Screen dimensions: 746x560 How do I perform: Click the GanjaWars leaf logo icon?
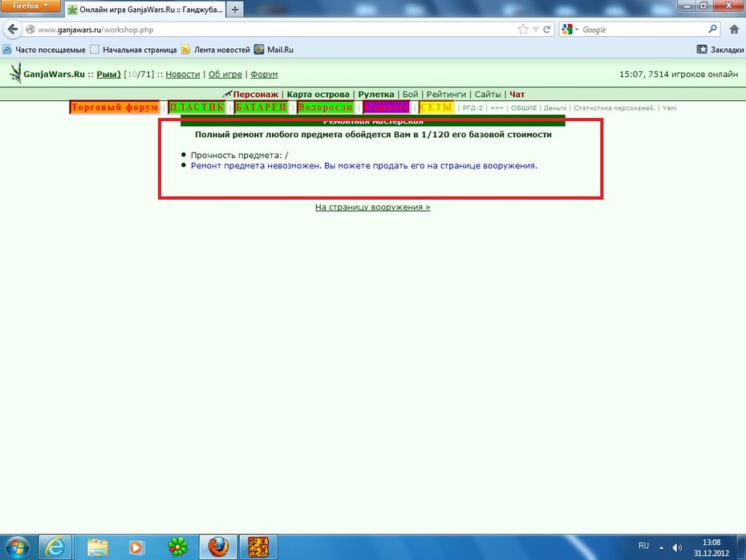16,73
